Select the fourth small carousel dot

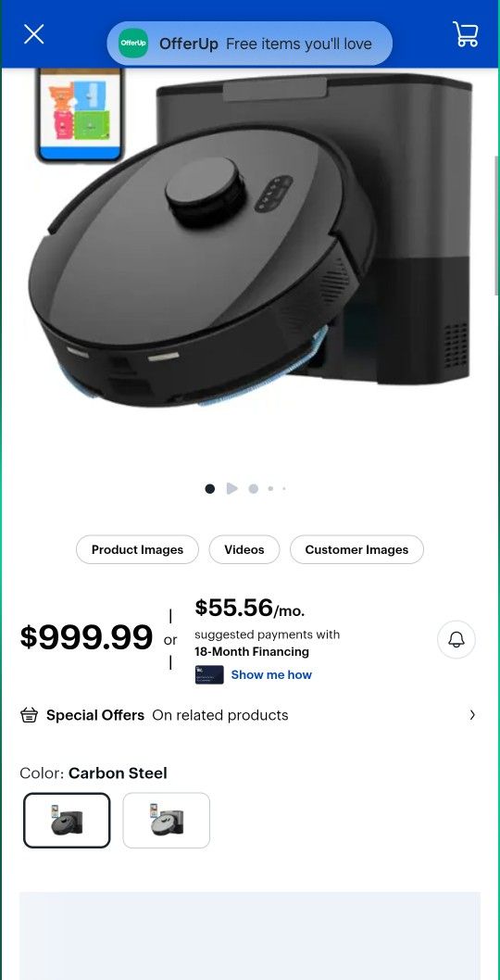tap(270, 489)
